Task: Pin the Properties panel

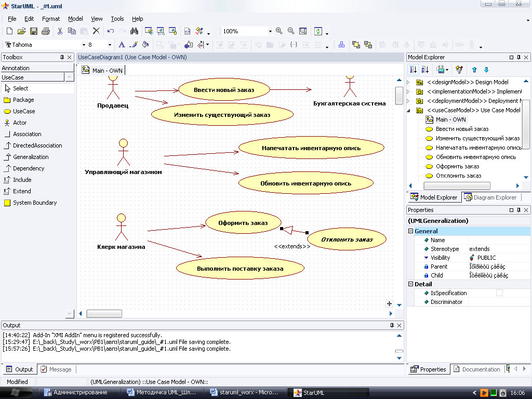Action: (518, 210)
